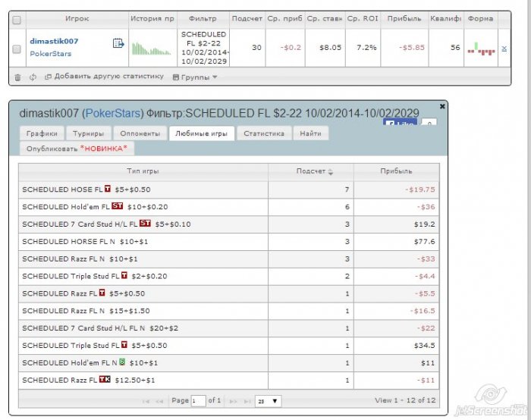
Task: Click the T icon in the HOSE FL row
Action: point(108,189)
